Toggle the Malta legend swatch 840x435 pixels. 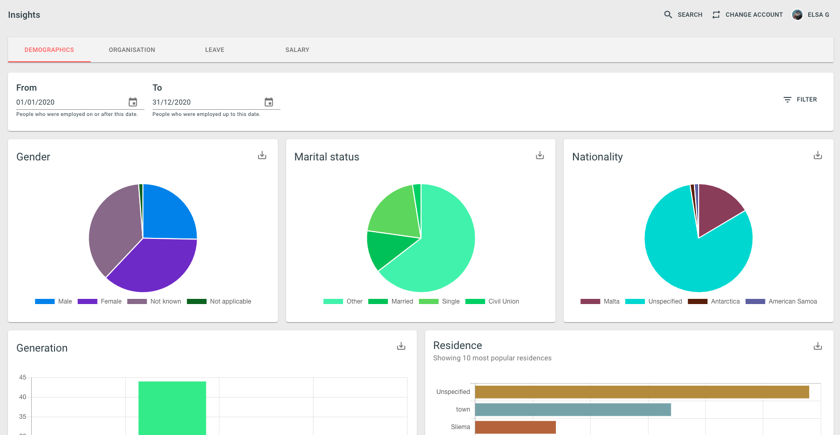click(590, 302)
